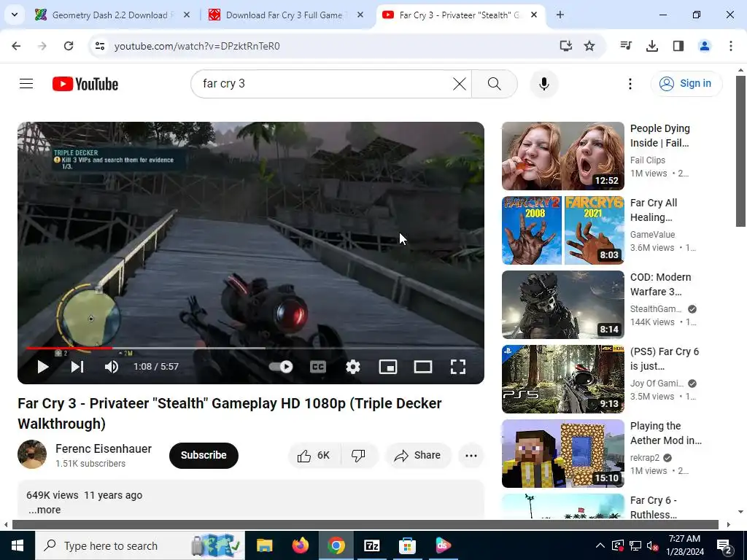
Task: Go to YouTube home via logo
Action: 85,84
